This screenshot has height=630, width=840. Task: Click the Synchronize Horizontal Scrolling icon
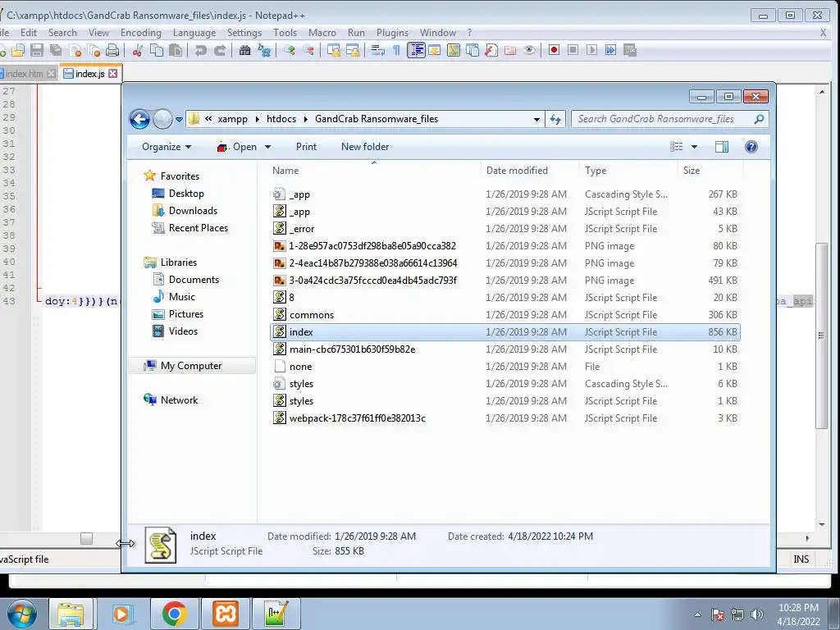coord(353,50)
